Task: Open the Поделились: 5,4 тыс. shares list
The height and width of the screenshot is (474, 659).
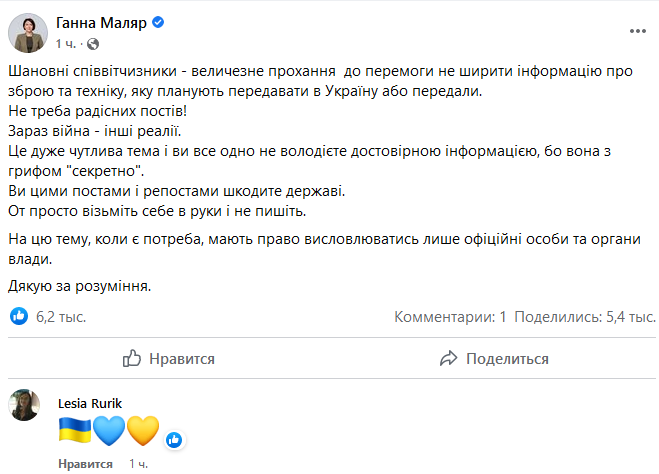Action: (586, 317)
